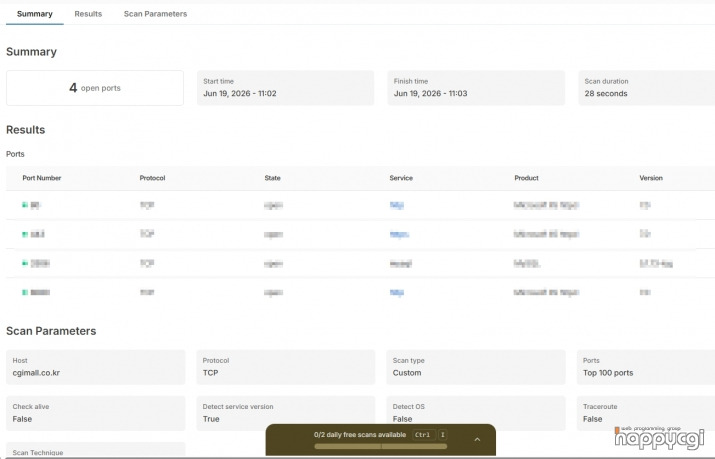Screen dimensions: 715x459
Task: Open the service link in second port row
Action: (399, 235)
